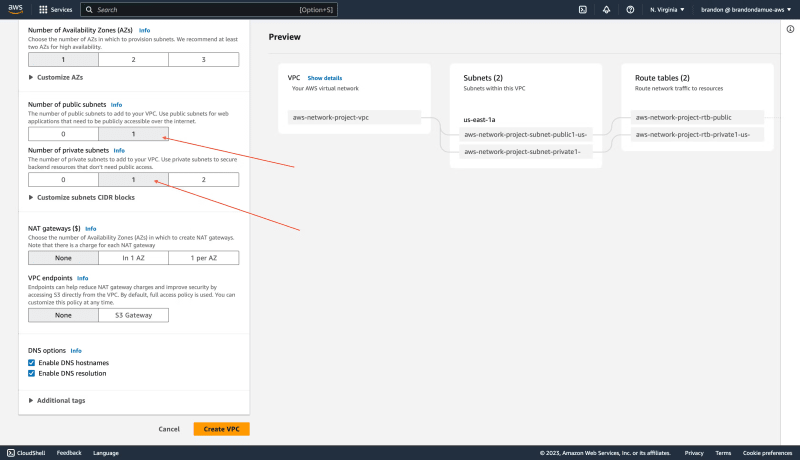Choose None for VPC endpoints
This screenshot has height=460, width=800.
click(x=63, y=315)
